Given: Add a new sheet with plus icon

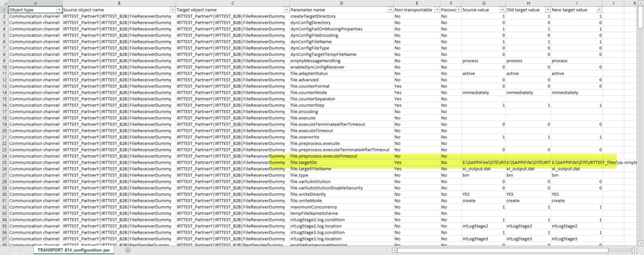Looking at the screenshot, I should pos(128,250).
